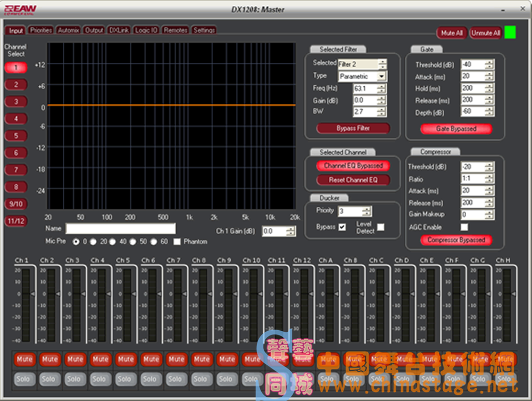Select the Priorities tab
The width and height of the screenshot is (532, 401).
click(x=41, y=30)
